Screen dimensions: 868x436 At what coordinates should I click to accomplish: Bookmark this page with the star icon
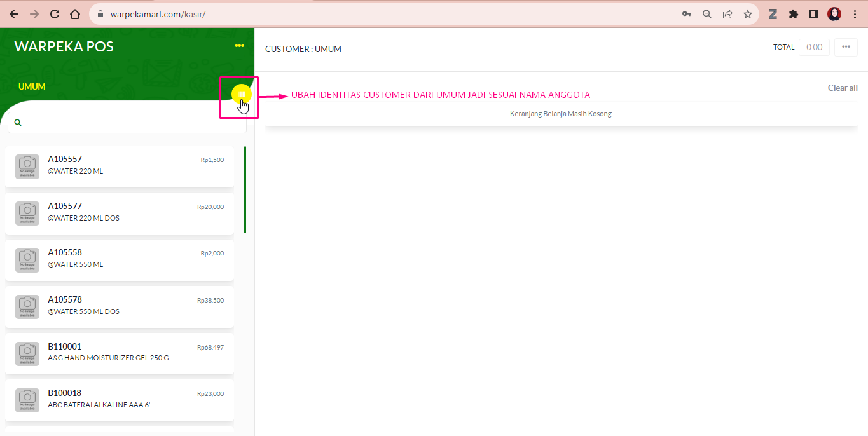[748, 14]
